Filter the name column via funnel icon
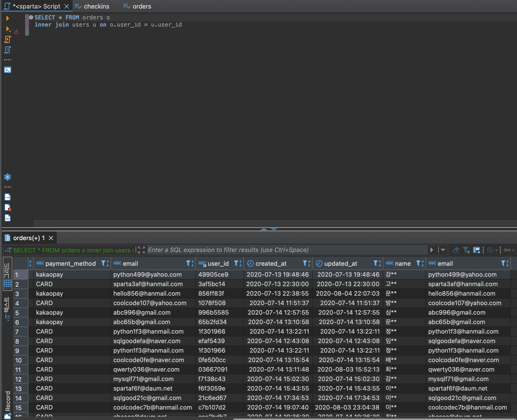517x420 pixels. [x=418, y=263]
